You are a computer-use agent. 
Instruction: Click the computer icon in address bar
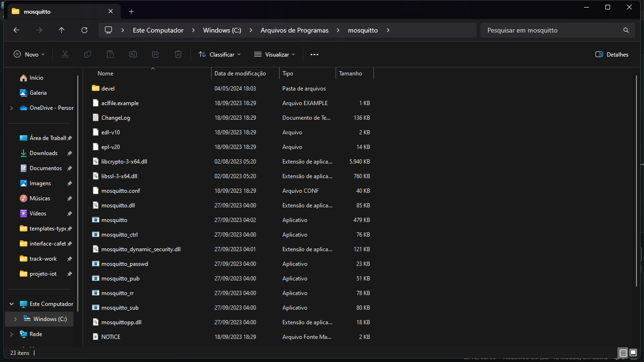tap(108, 30)
